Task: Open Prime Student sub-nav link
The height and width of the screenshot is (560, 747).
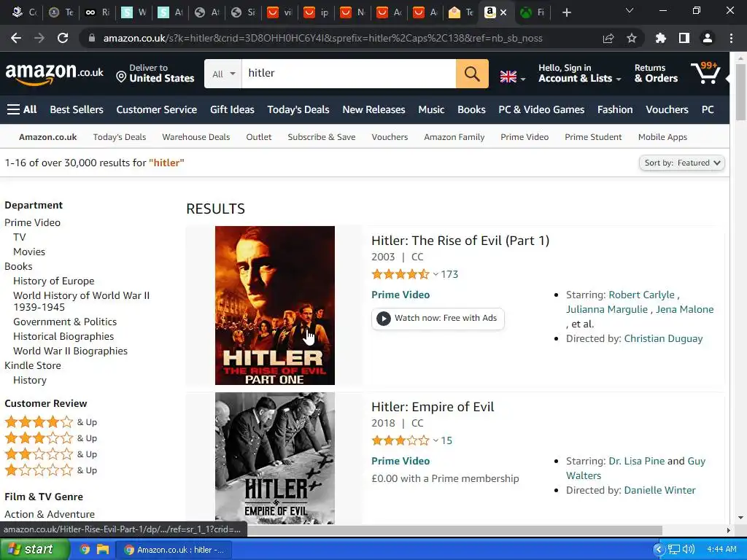Action: coord(593,137)
